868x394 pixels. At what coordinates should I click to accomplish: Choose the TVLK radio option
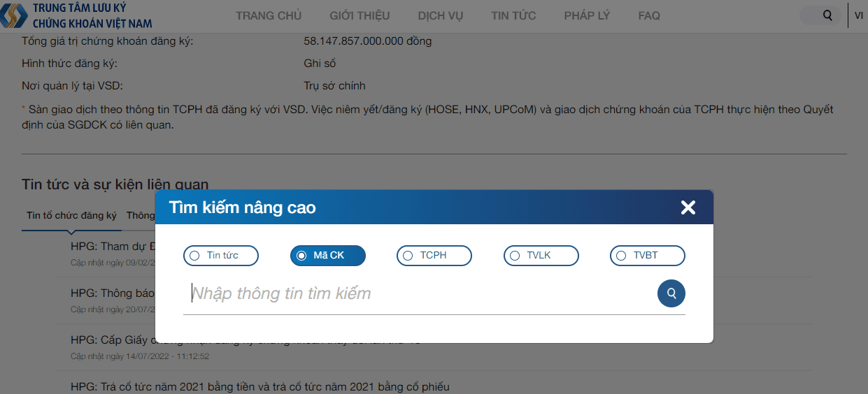coord(541,256)
